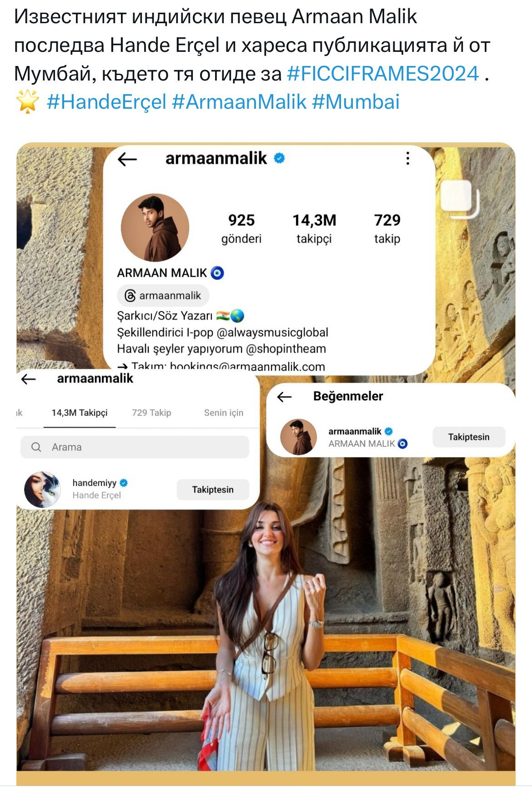The height and width of the screenshot is (797, 532).
Task: Switch to the 729 Takip tab
Action: [x=151, y=413]
